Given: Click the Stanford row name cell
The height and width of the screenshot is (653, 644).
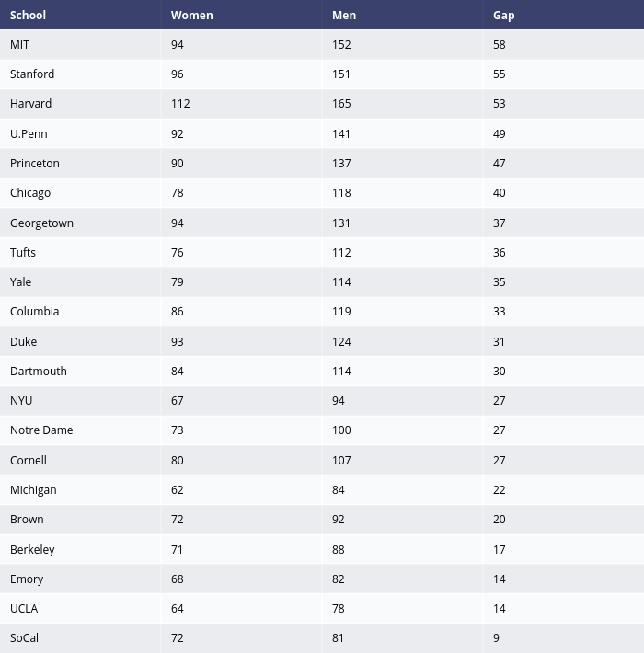Looking at the screenshot, I should point(32,74).
